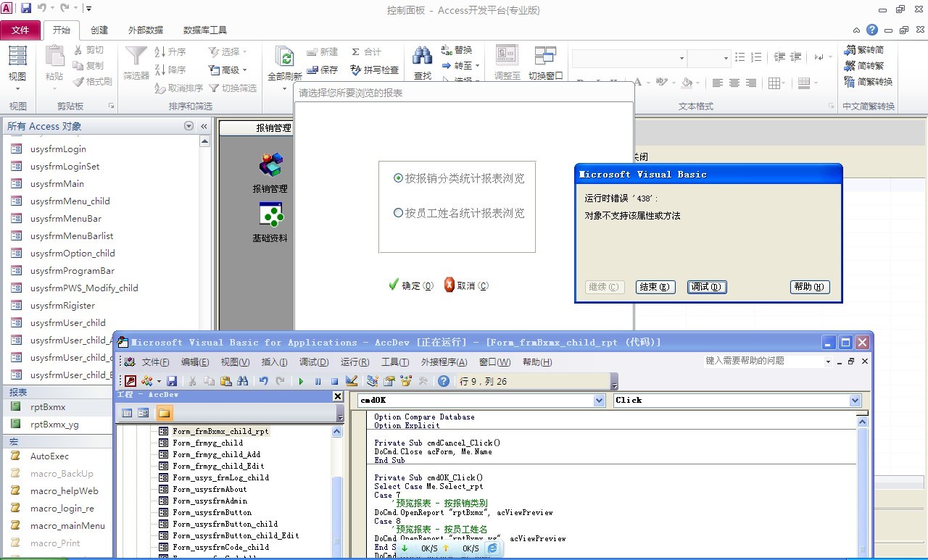928x560 pixels.
Task: Click 升序 ascending sort
Action: pos(171,51)
